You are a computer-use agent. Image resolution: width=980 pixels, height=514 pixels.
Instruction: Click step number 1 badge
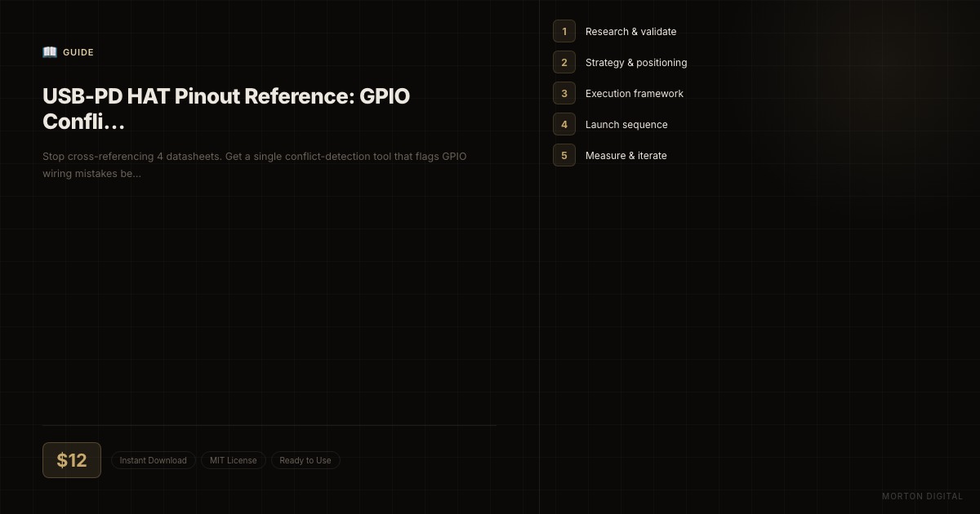(x=564, y=31)
